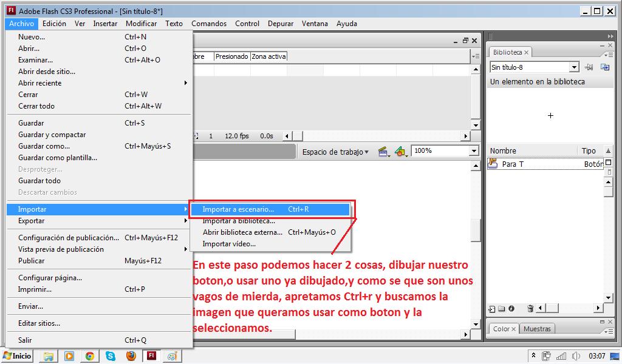The image size is (622, 364).
Task: Choose Importar a biblioteca from the submenu
Action: point(270,221)
